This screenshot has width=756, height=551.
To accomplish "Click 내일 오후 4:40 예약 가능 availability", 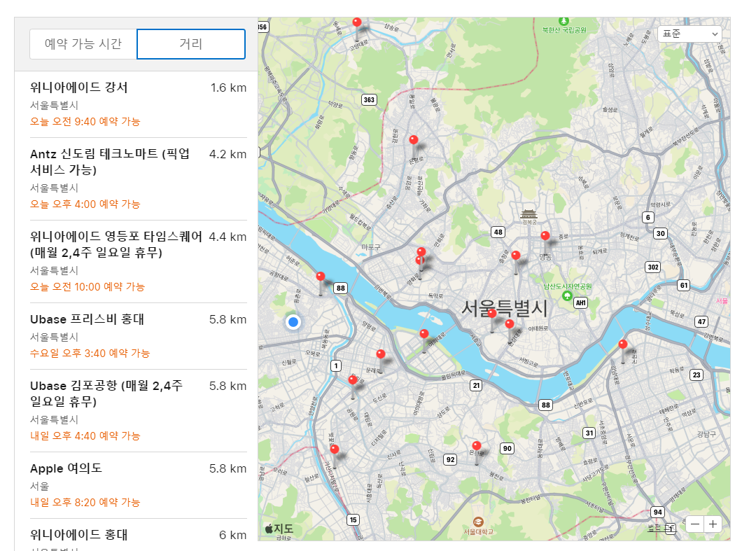I will pyautogui.click(x=85, y=435).
